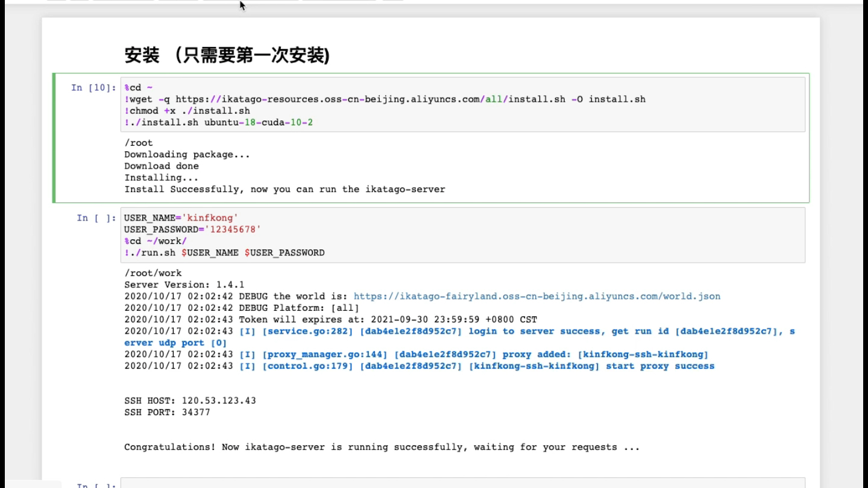The width and height of the screenshot is (868, 488).
Task: Click the '!./install.sh ubuntu-18-cuda-10-2' line
Action: click(x=219, y=122)
